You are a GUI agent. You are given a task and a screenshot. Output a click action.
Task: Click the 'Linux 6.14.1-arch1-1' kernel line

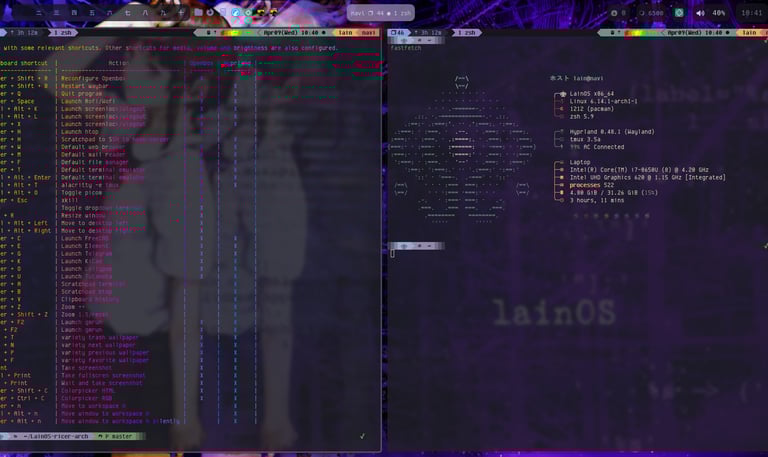(x=603, y=101)
